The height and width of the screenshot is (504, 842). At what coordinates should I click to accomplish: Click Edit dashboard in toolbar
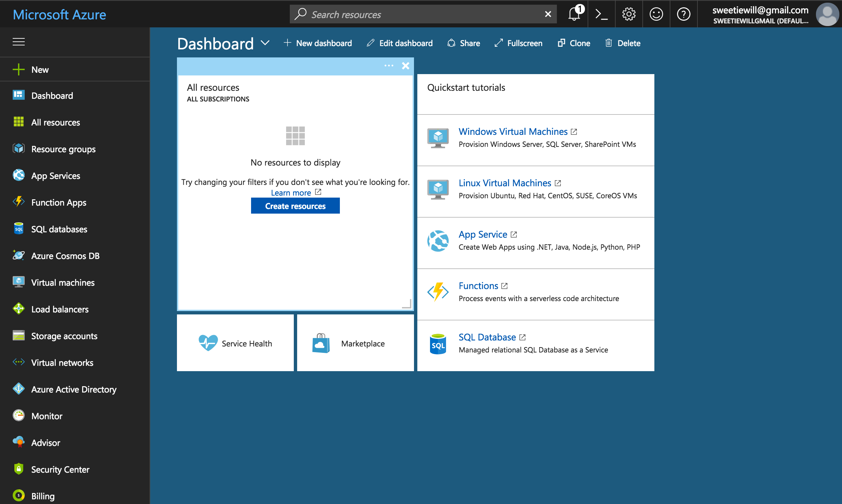[x=400, y=43]
